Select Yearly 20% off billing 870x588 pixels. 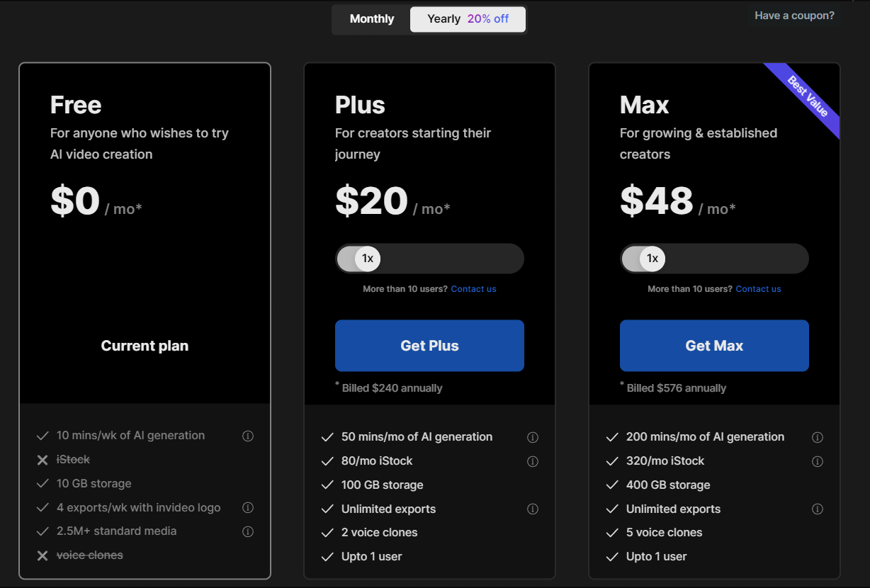click(468, 19)
